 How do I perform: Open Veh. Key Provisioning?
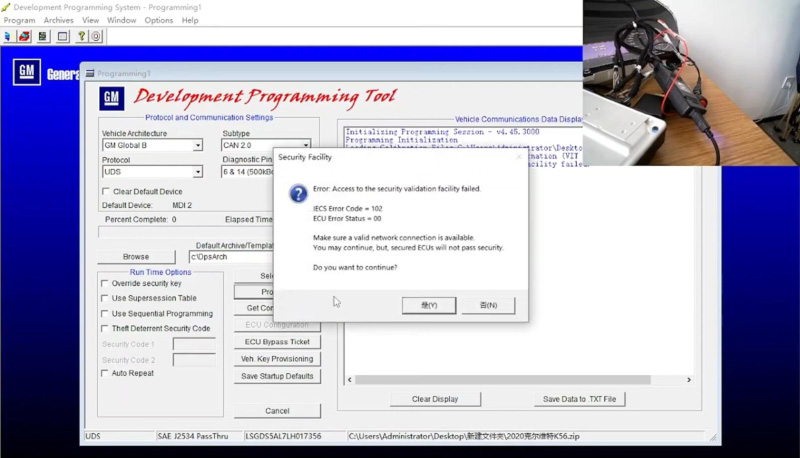[277, 359]
